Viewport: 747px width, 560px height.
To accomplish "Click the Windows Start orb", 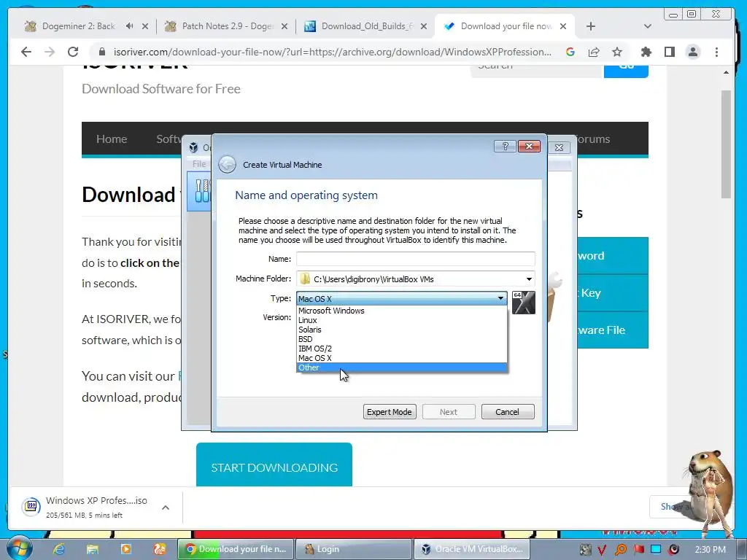I will [18, 548].
